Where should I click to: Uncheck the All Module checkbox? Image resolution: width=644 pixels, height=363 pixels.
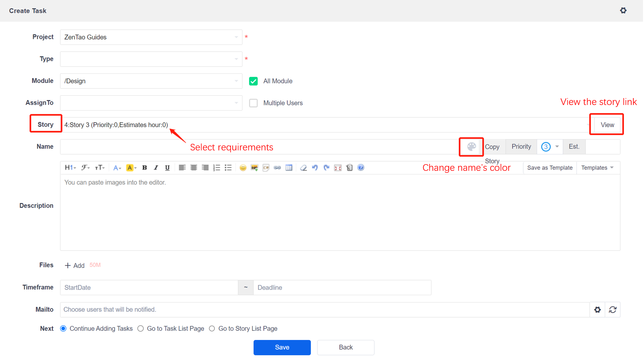pyautogui.click(x=253, y=81)
